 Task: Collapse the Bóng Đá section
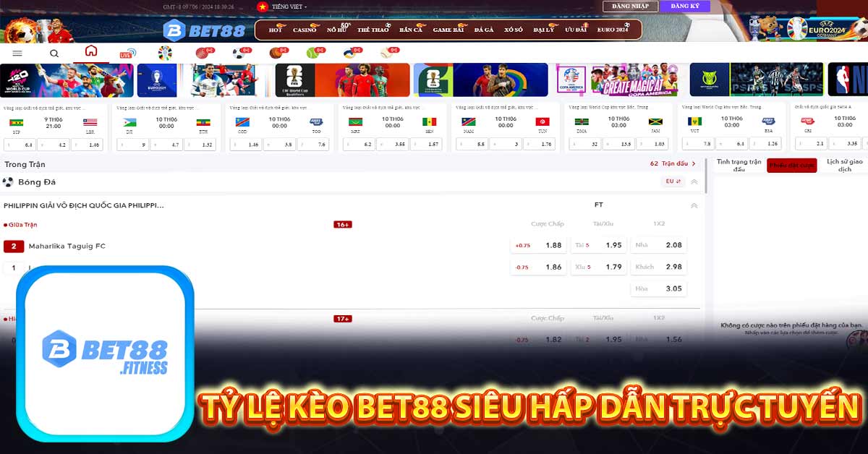click(694, 181)
